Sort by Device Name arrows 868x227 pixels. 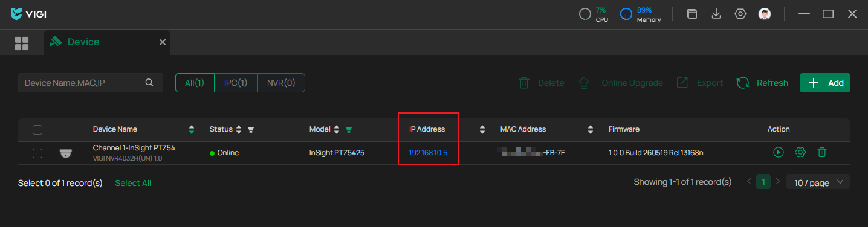(x=192, y=129)
